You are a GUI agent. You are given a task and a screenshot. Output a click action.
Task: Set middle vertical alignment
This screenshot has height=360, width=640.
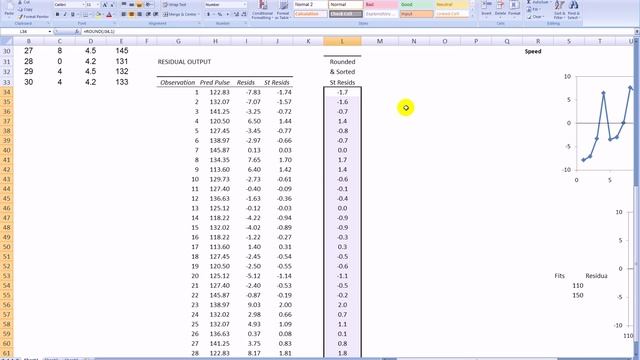click(131, 4)
